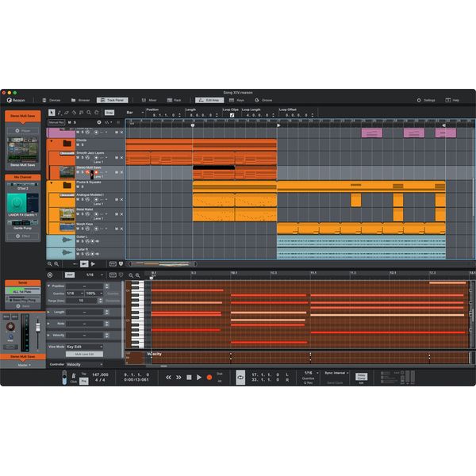Solo the Stereo Multi Saws track
Viewport: 476px width, 476px height.
click(x=83, y=172)
